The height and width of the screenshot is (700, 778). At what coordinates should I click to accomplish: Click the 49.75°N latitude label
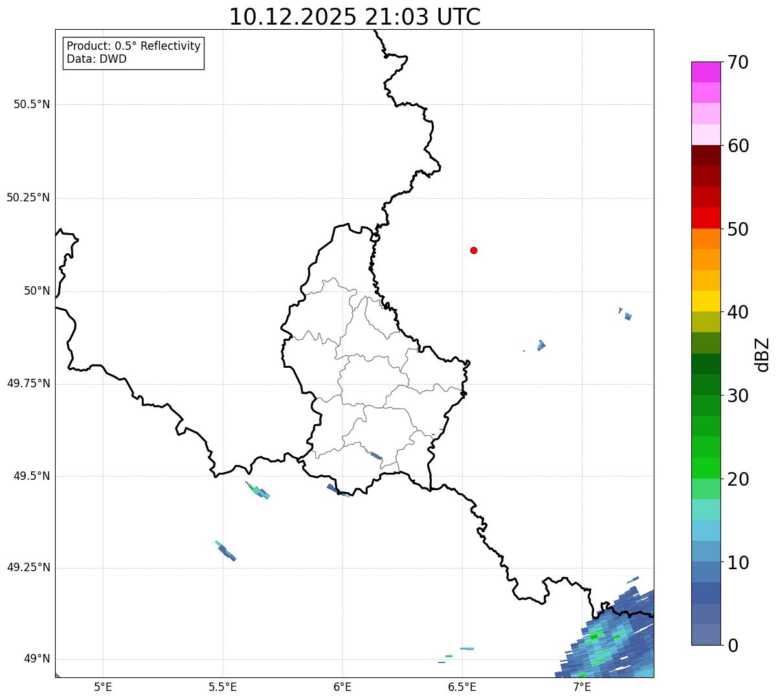coord(28,383)
